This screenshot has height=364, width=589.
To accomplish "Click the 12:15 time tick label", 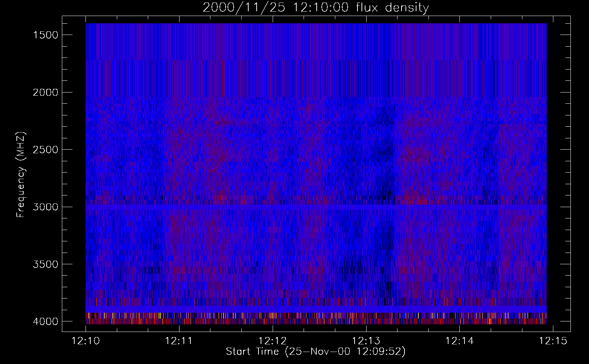I will (553, 341).
